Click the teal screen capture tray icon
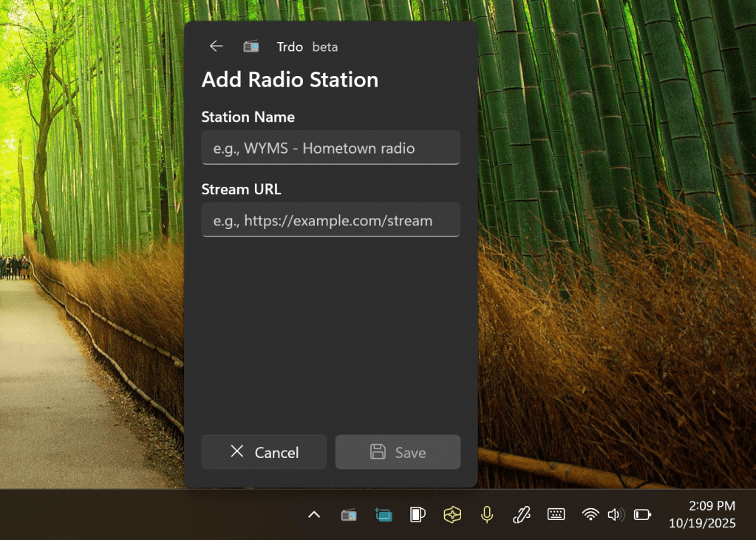 pos(383,515)
